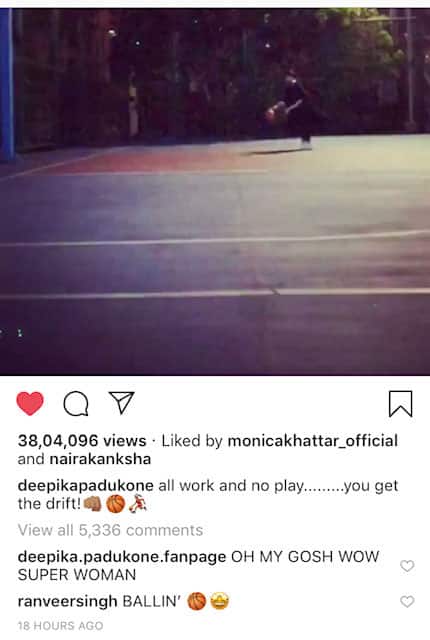Share post using paper plane icon
Viewport: 430px width, 640px height.
coord(121,402)
